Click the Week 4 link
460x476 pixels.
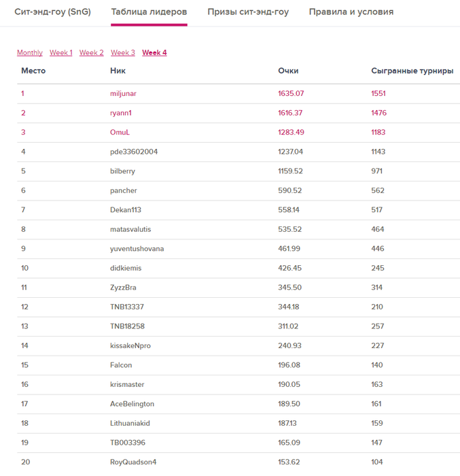pyautogui.click(x=154, y=53)
